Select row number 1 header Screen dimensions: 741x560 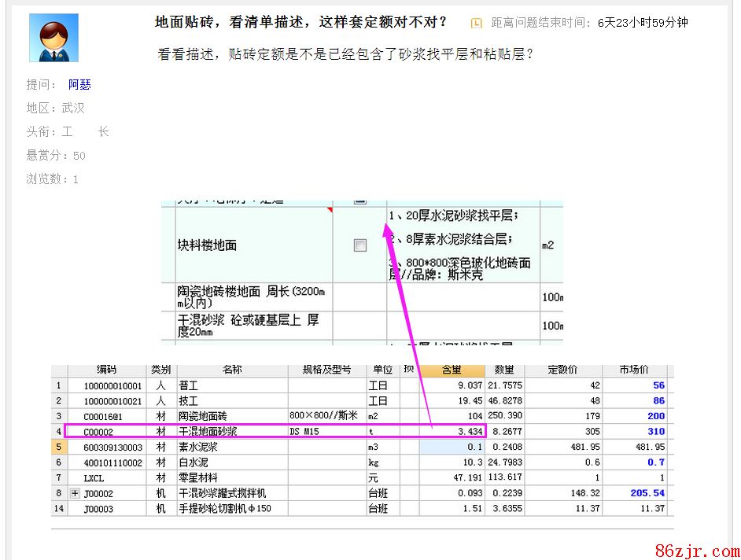click(58, 385)
